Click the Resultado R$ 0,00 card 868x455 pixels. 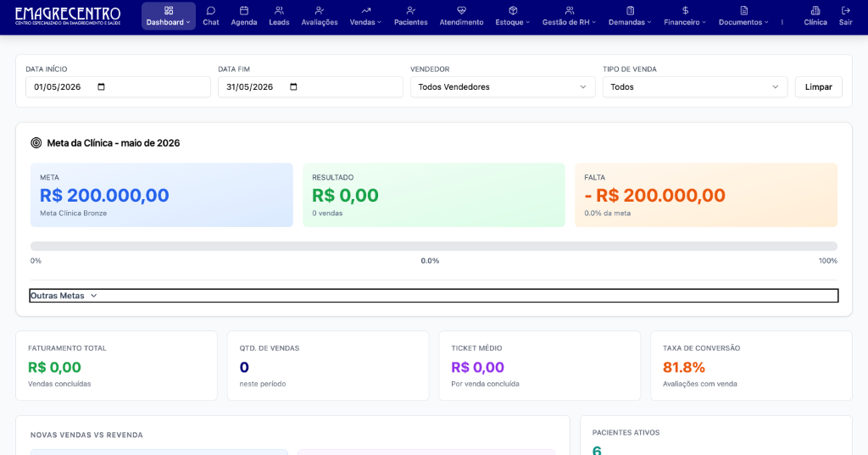click(x=434, y=195)
